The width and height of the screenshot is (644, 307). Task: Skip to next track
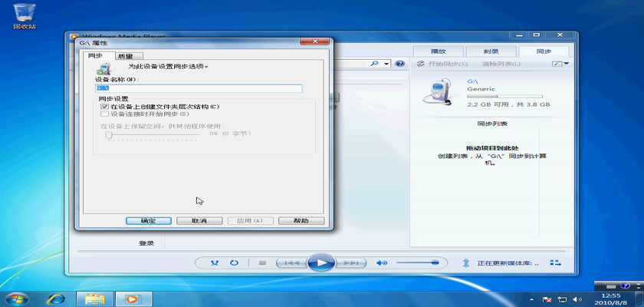(350, 263)
